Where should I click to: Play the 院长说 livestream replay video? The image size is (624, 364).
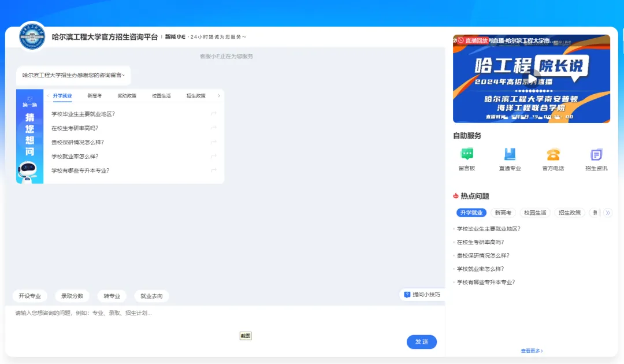532,79
